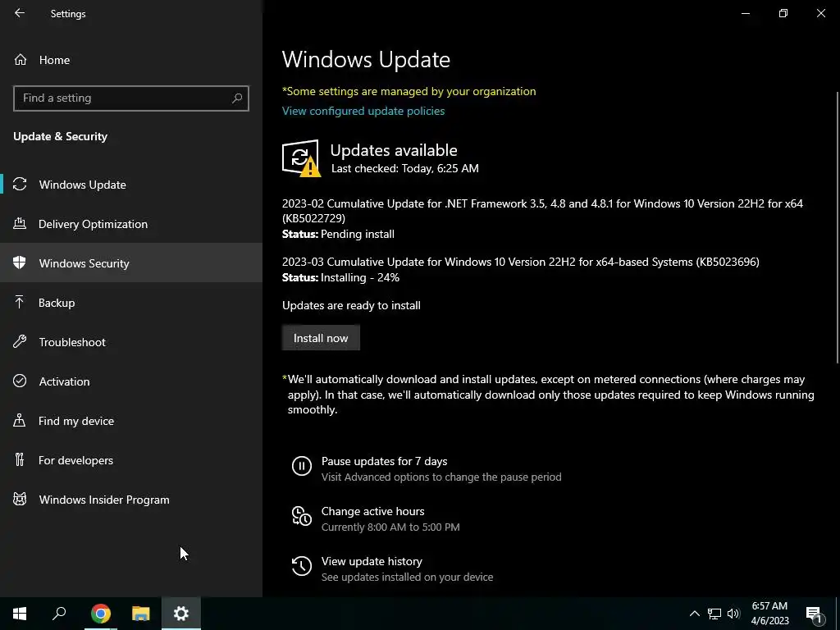Click the Status: Pending install text
The width and height of the screenshot is (840, 630).
[x=338, y=234]
